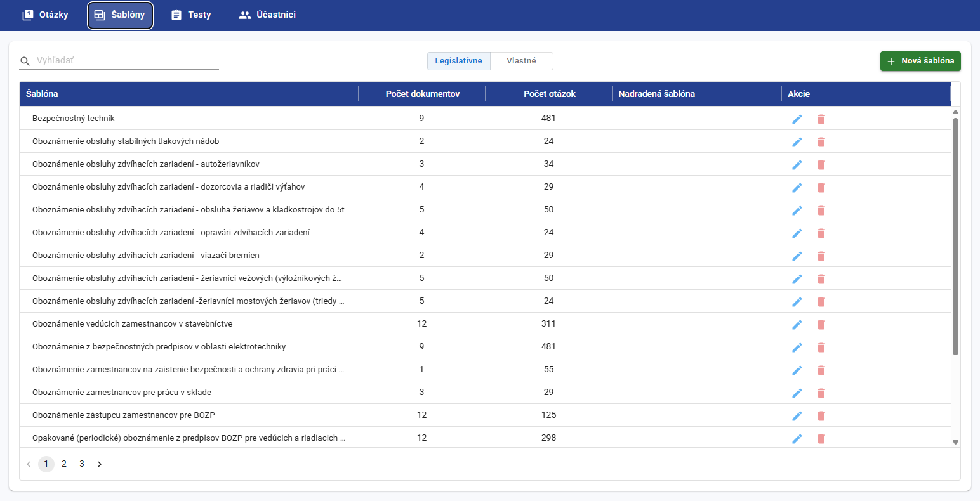The image size is (980, 501).
Task: Open the Otázky tab
Action: tap(46, 15)
